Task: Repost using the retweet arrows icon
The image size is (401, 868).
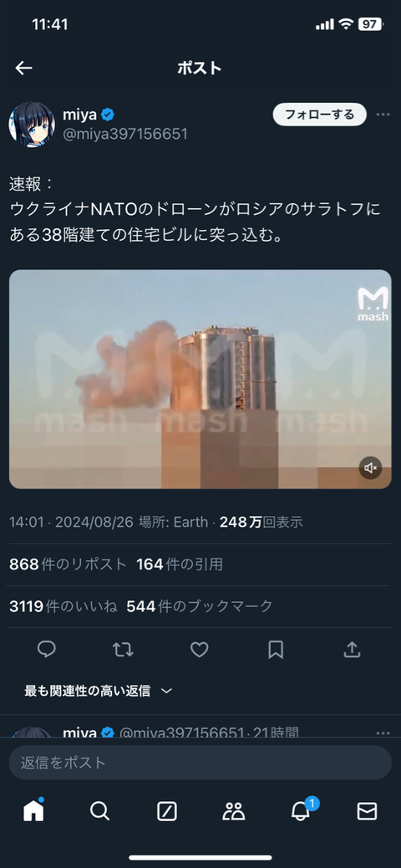Action: (123, 650)
